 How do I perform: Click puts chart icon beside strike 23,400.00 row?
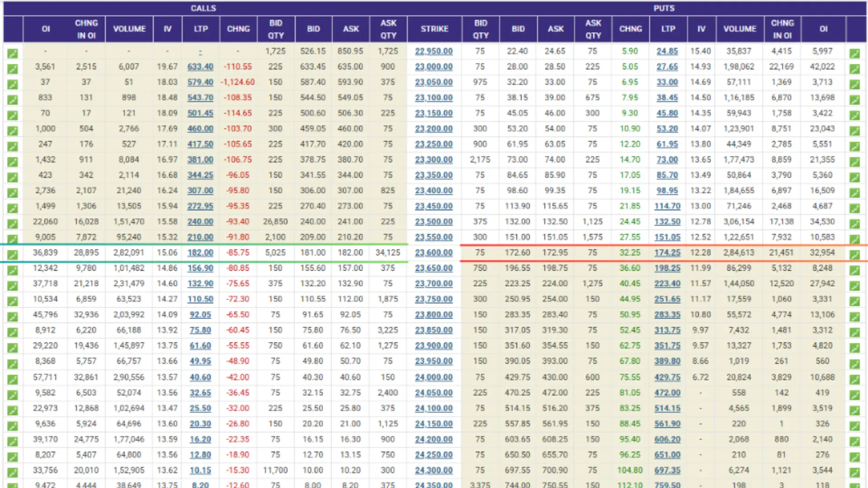click(x=854, y=193)
